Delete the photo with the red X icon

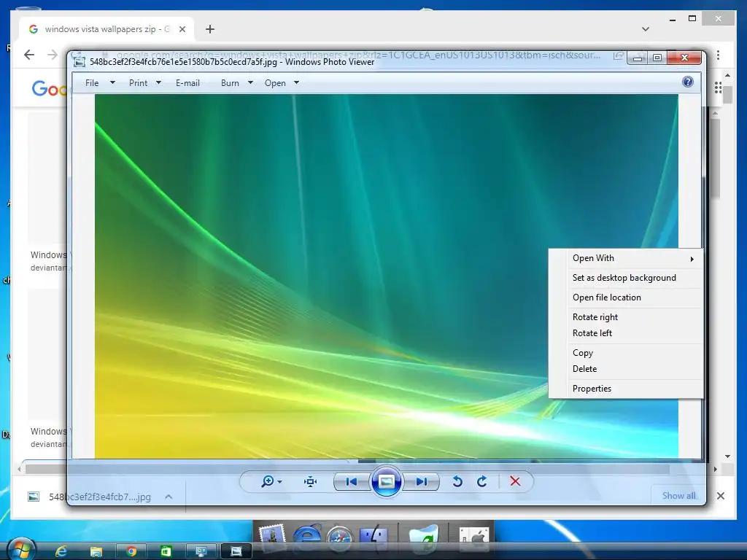[x=515, y=481]
